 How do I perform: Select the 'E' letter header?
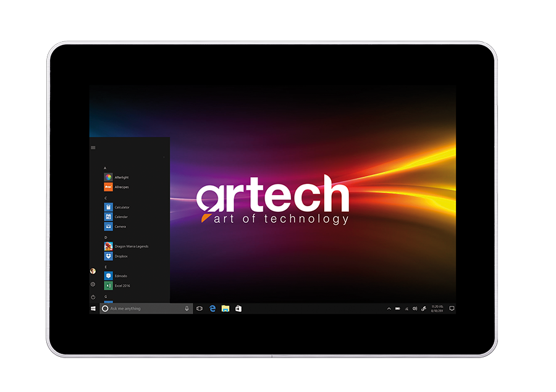tap(105, 267)
